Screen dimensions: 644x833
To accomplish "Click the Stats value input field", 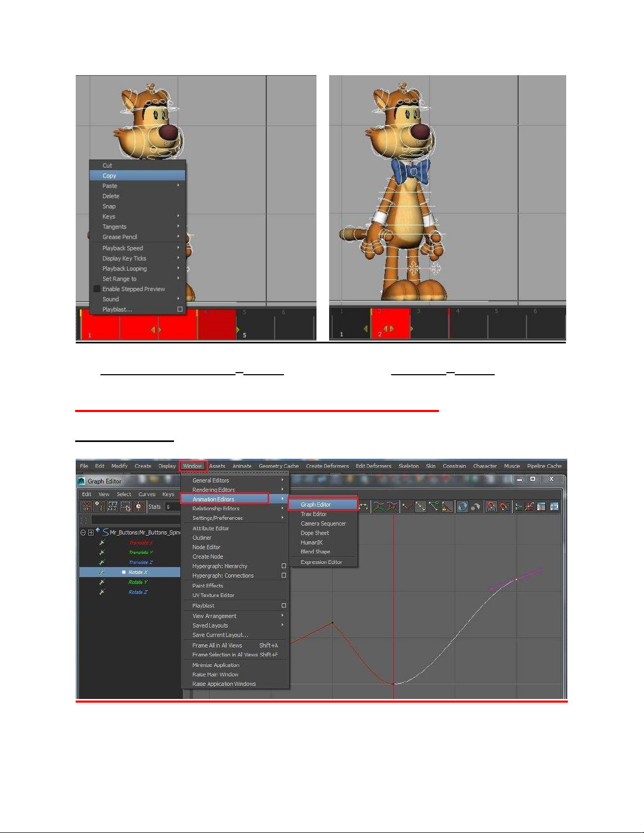I will click(172, 507).
